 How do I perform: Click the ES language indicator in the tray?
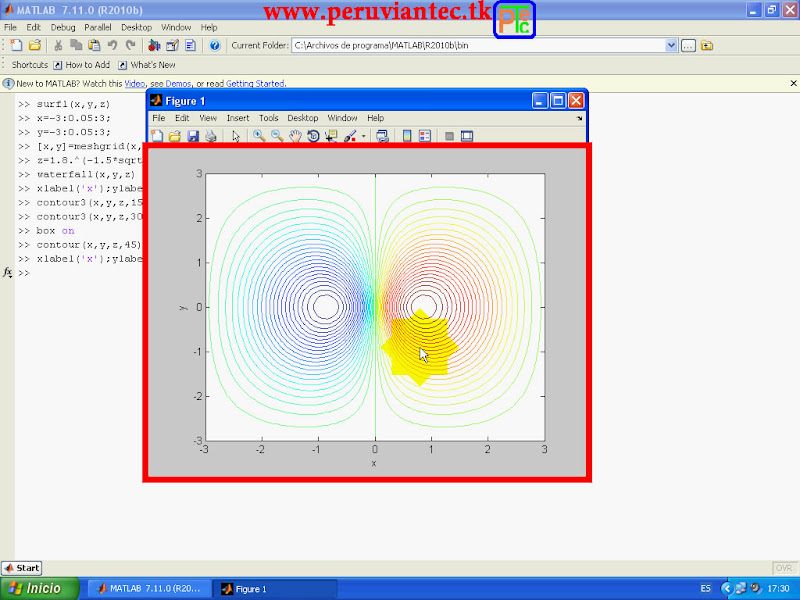click(706, 589)
